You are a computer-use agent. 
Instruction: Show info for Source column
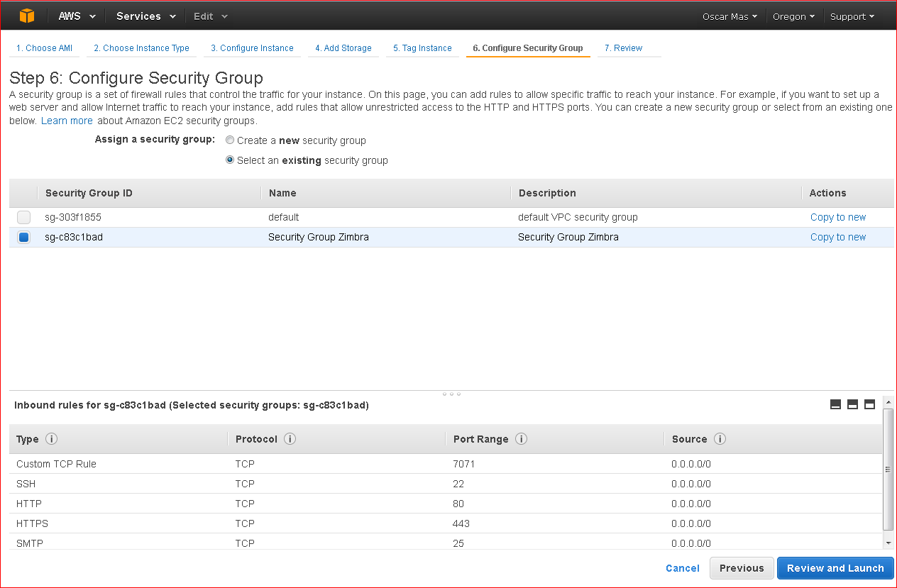point(720,439)
